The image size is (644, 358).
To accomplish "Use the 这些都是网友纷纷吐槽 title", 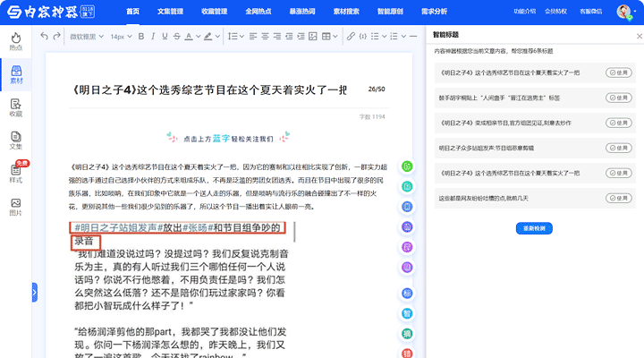I will 618,198.
